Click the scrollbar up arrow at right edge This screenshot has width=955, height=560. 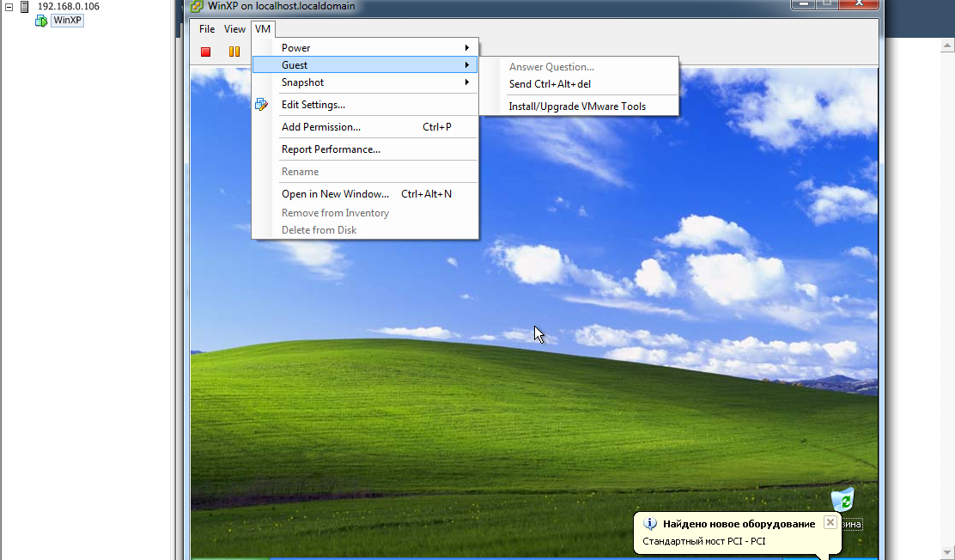[947, 46]
